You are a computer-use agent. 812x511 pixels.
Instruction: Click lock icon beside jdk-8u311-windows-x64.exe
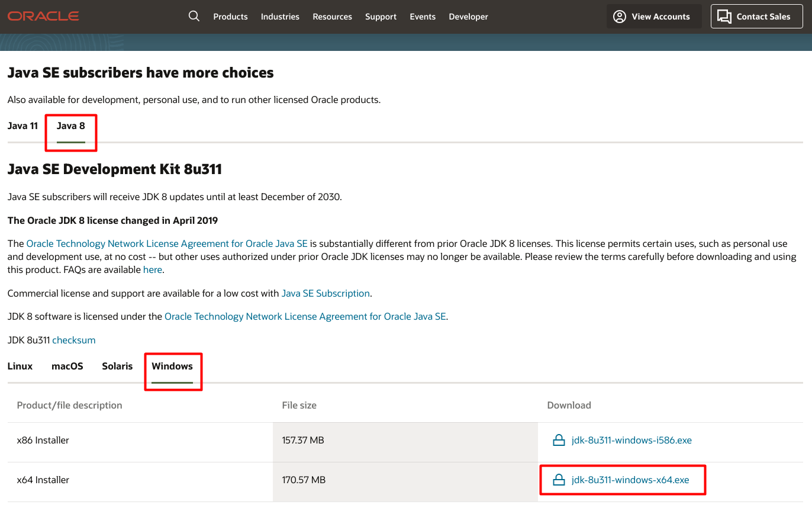pos(558,480)
